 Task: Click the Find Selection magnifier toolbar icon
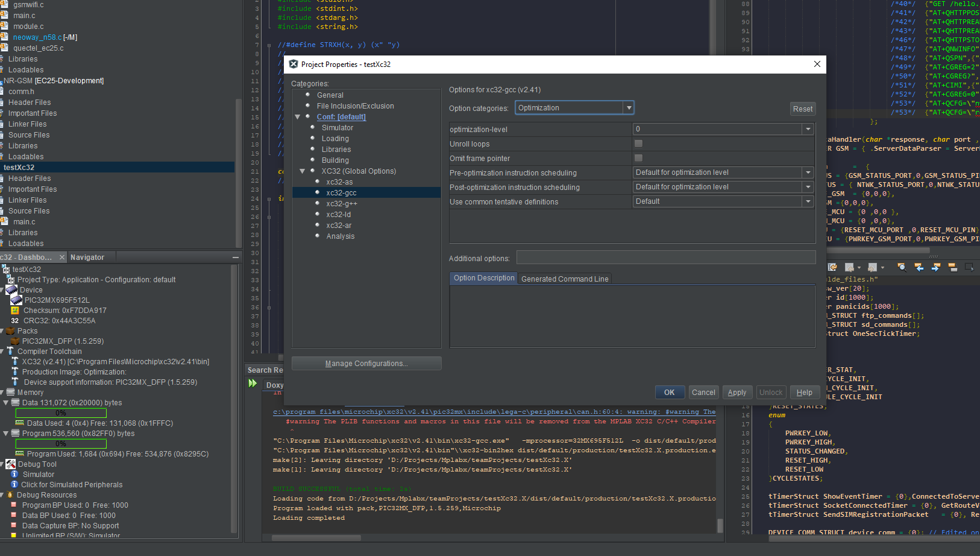coord(902,267)
